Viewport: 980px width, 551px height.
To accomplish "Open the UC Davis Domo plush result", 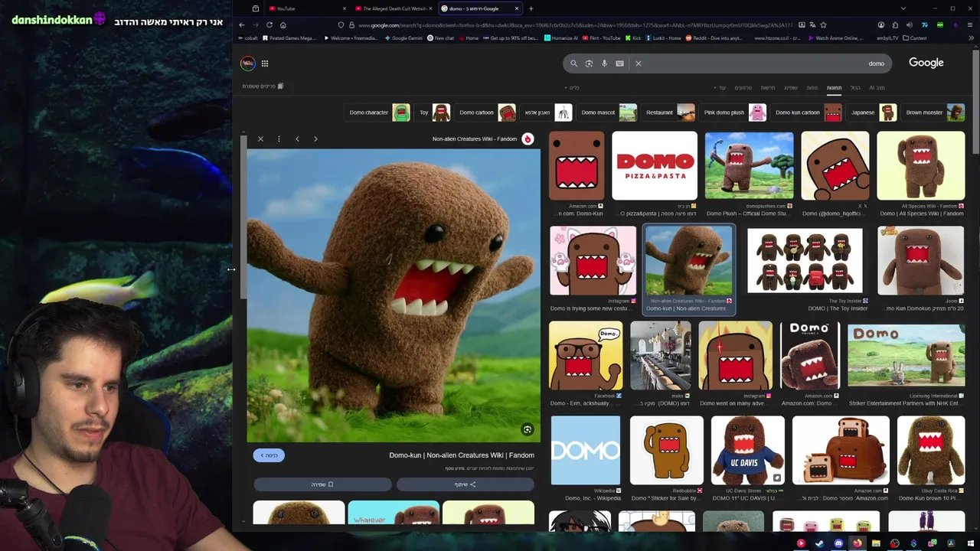I will click(x=748, y=451).
